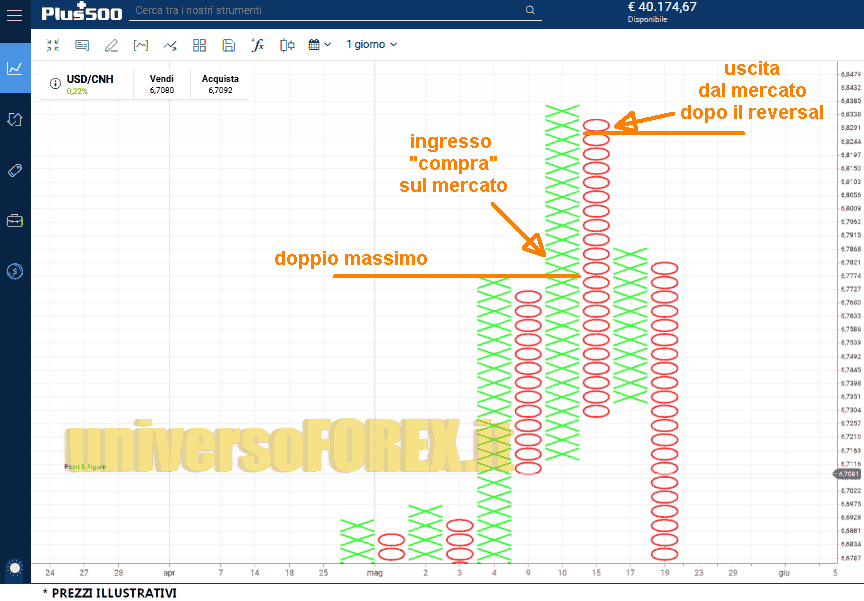The image size is (864, 601).
Task: Open the multi-chart grid layout icon
Action: pos(199,45)
